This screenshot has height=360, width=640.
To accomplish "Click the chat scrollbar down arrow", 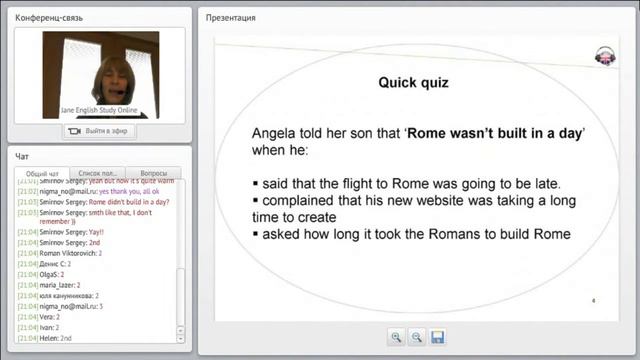I will [x=181, y=338].
